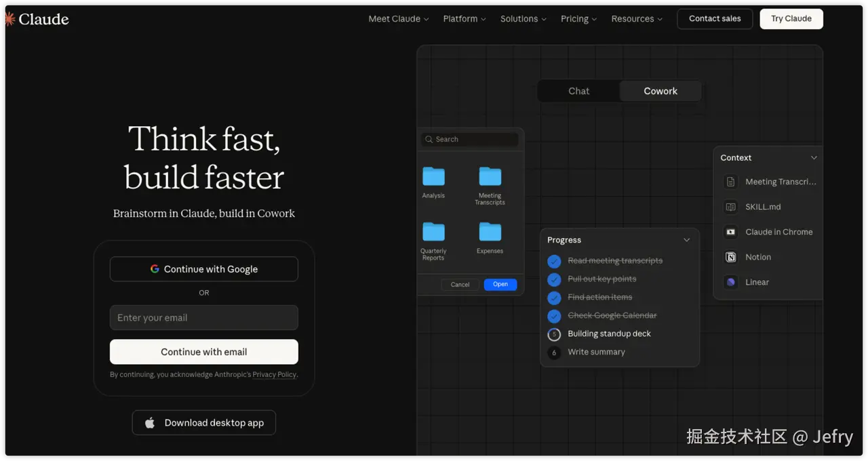
Task: Click the Google logo icon
Action: tap(155, 269)
